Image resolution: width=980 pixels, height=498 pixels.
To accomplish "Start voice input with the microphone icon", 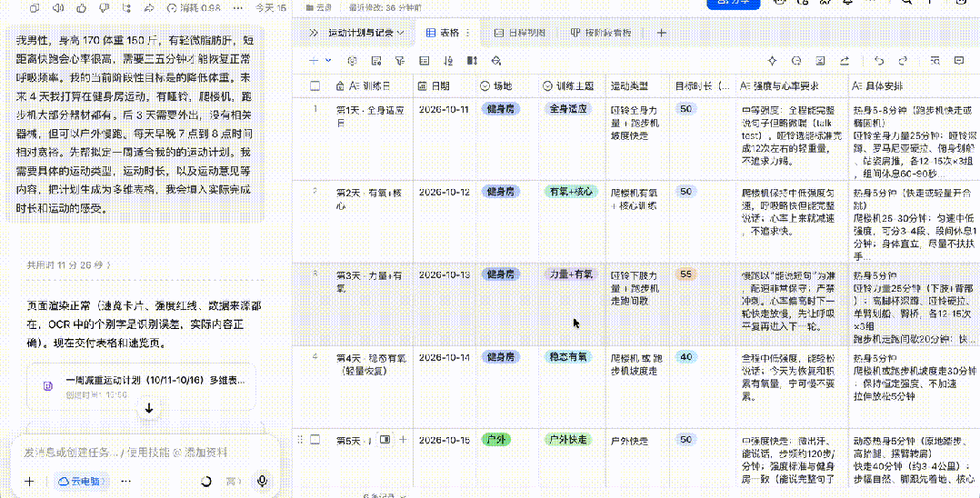I will [263, 481].
